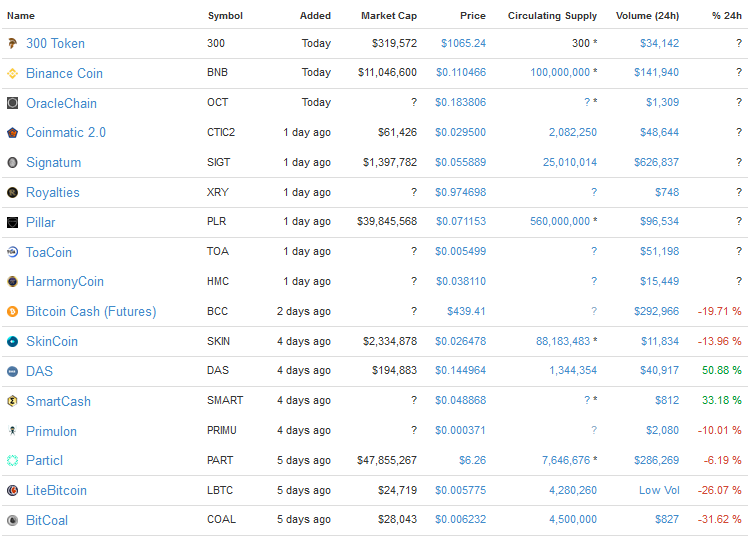Click the $34,142 volume link
This screenshot has height=537, width=752.
click(x=659, y=43)
